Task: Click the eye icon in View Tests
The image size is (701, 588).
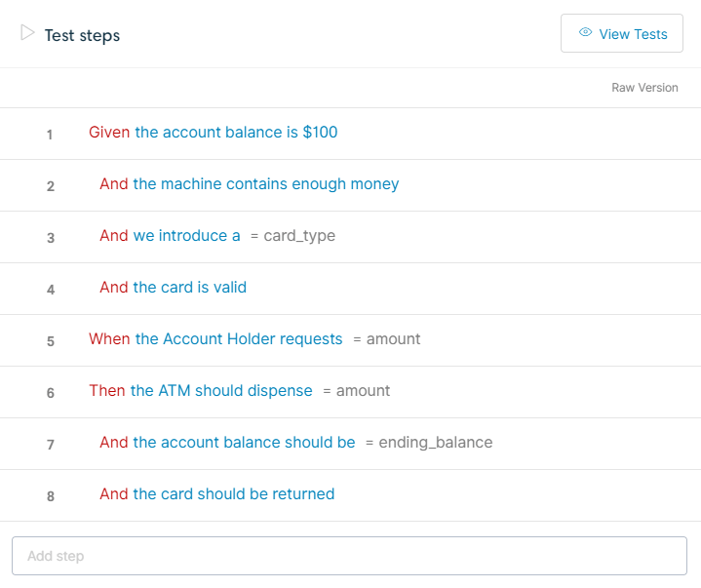Action: [585, 33]
